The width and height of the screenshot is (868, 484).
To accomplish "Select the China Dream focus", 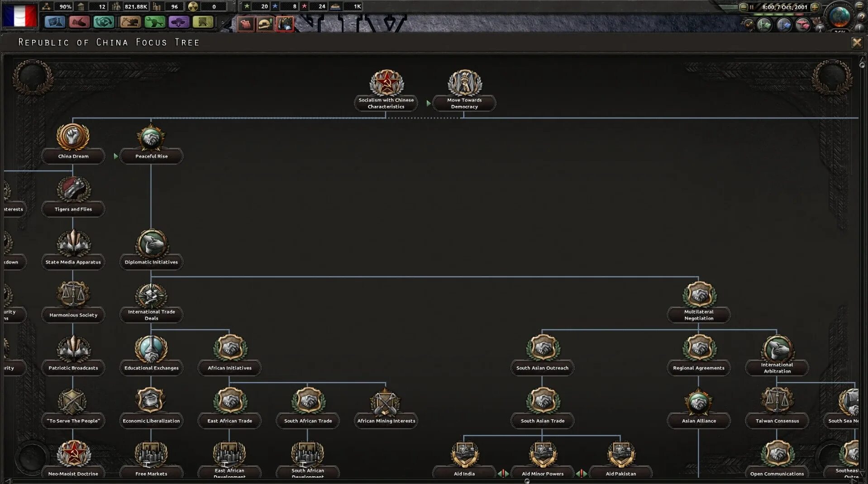I will (73, 143).
